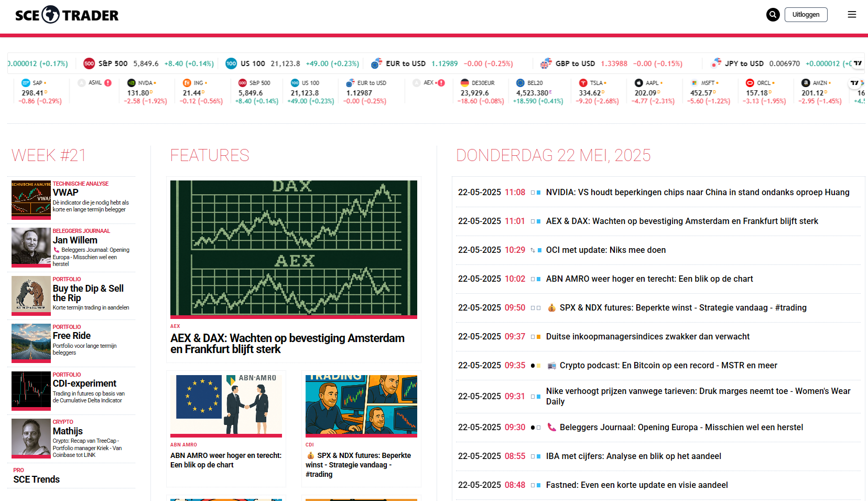Open S&P 500 ticker tape entry
The image size is (868, 501).
point(148,63)
